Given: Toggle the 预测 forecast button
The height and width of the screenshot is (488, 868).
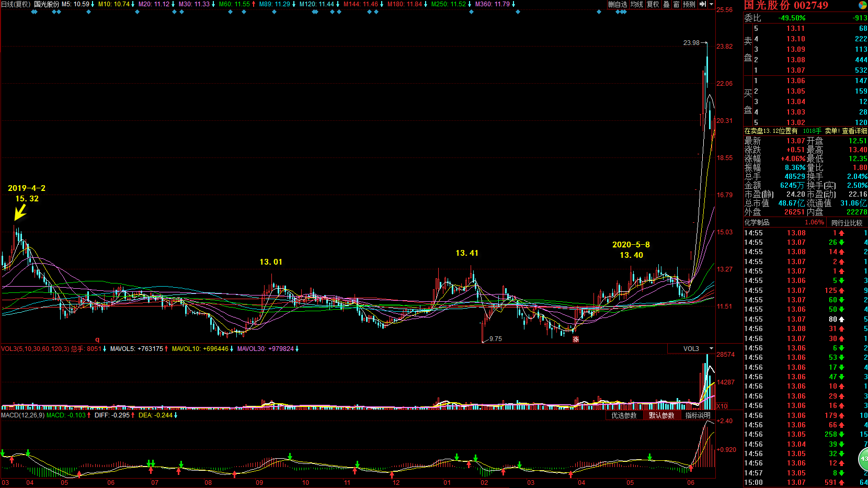Looking at the screenshot, I should pos(689,4).
